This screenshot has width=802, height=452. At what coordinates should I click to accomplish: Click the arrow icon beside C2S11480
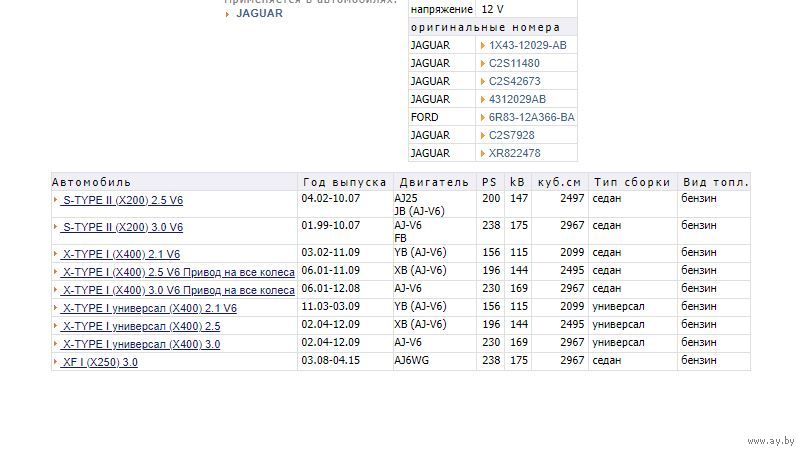tap(483, 63)
